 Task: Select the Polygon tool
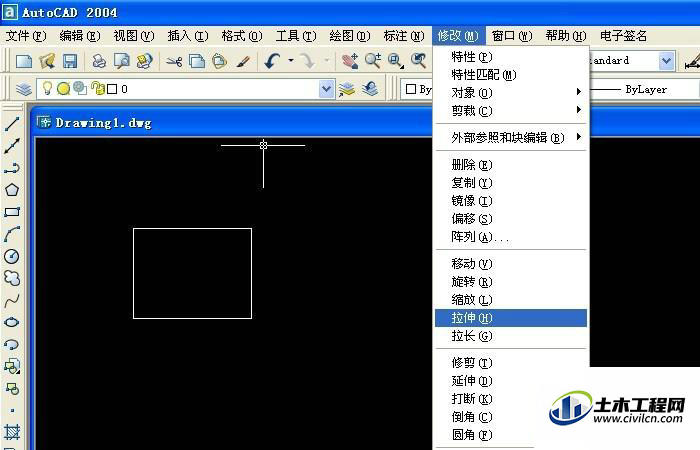12,190
